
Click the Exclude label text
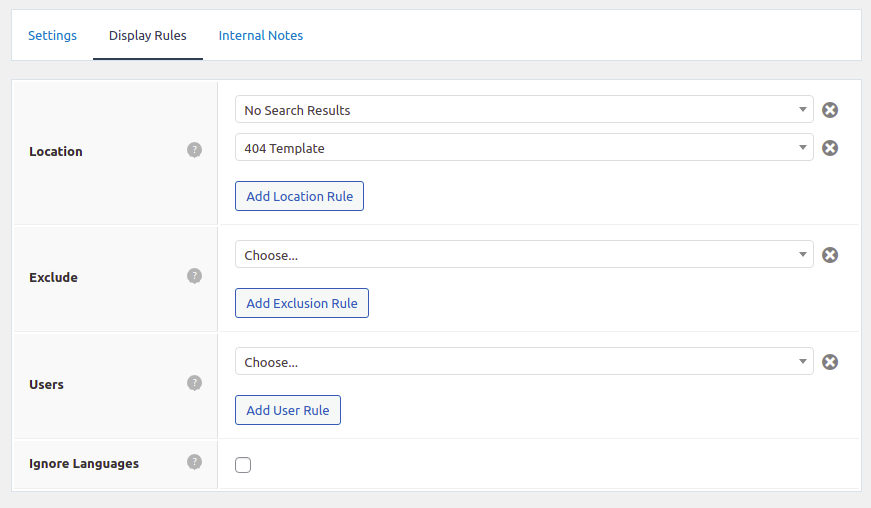pyautogui.click(x=53, y=278)
